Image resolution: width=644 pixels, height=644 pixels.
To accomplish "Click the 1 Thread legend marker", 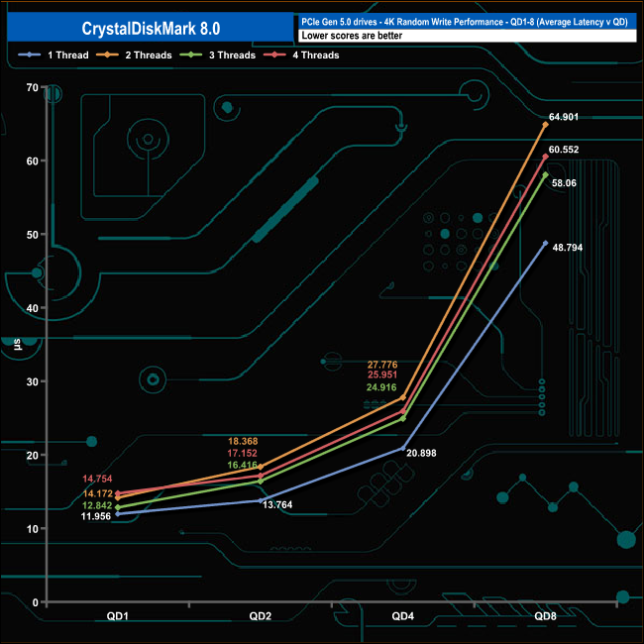I will (x=29, y=55).
